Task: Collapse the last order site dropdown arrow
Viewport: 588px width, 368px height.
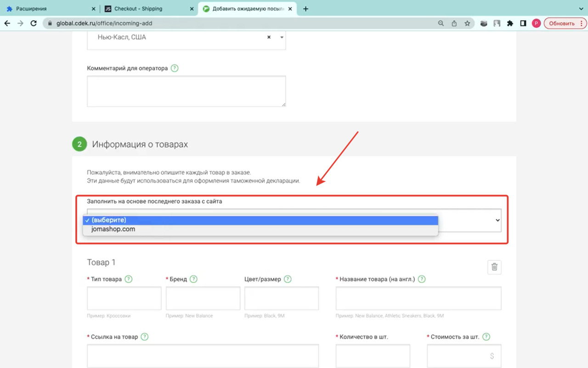Action: (x=497, y=220)
